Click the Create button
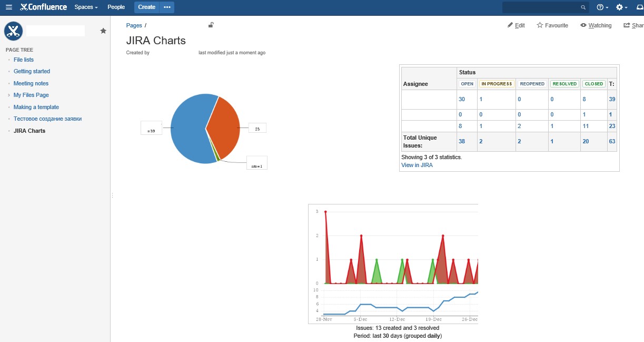The width and height of the screenshot is (644, 342). click(x=146, y=7)
